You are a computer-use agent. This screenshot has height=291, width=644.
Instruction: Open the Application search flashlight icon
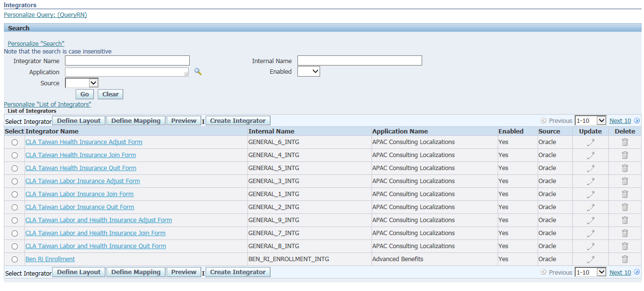point(198,71)
